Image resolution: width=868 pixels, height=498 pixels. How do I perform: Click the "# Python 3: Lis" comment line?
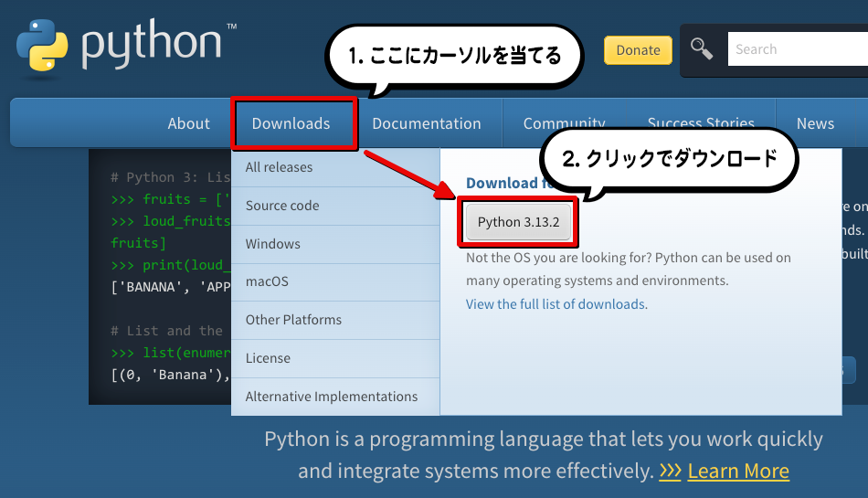[170, 177]
